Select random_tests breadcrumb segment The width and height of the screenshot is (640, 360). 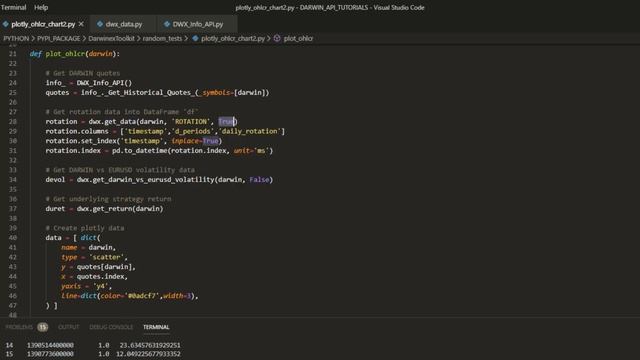(162, 38)
